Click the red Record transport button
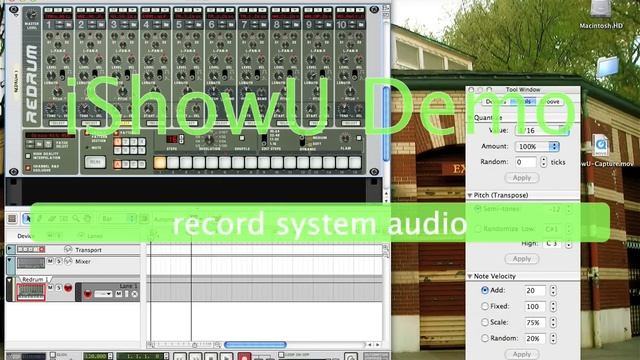640x360 pixels. coord(244,357)
